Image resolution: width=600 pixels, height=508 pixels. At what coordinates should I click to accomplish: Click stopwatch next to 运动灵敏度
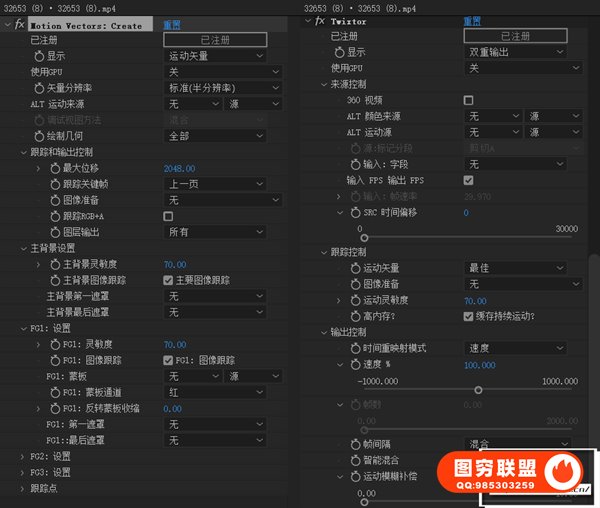[x=354, y=300]
